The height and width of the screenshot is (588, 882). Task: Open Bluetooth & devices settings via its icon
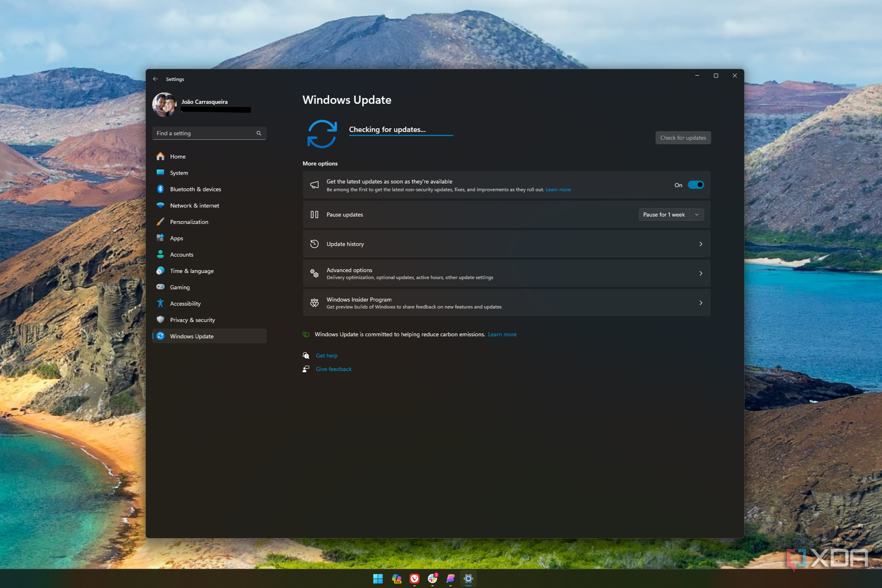(161, 189)
